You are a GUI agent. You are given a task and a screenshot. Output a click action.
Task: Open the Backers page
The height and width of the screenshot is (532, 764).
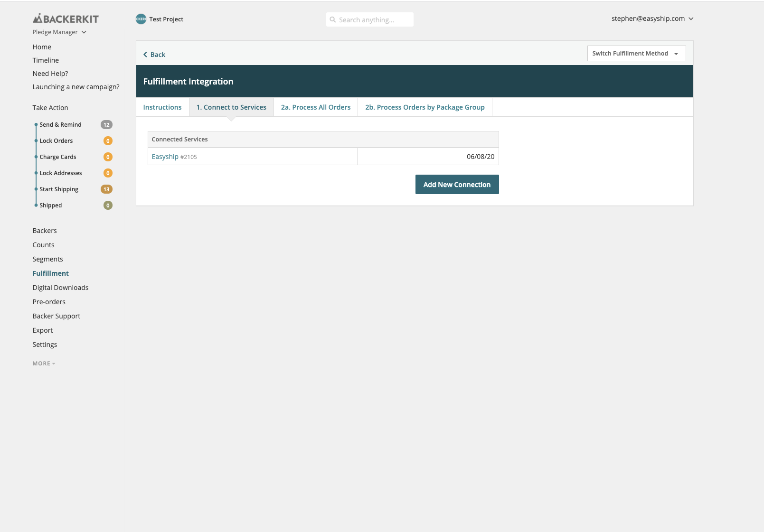[45, 231]
